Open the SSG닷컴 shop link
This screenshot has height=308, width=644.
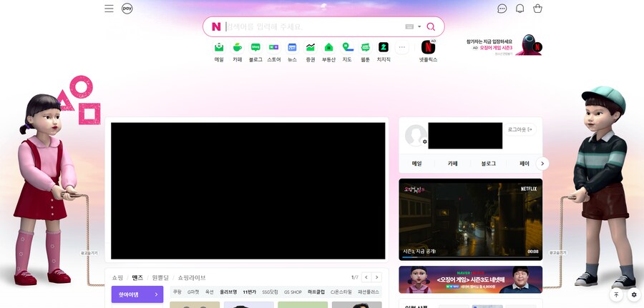tap(270, 292)
